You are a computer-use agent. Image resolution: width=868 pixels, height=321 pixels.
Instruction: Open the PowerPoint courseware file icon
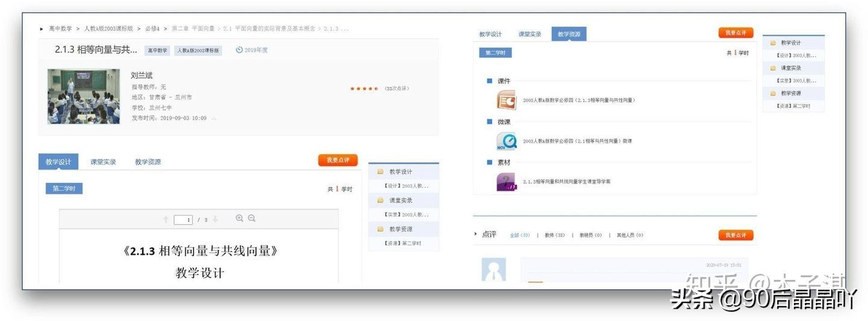(x=506, y=100)
